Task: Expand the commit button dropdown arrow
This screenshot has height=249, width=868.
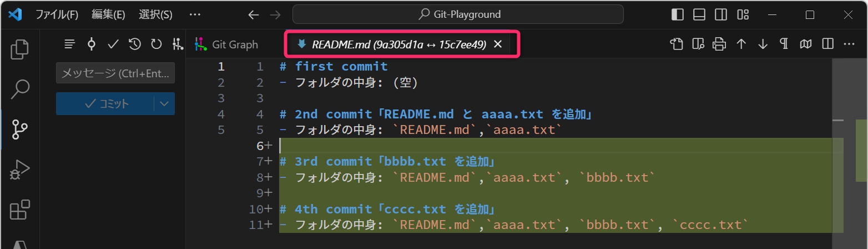Action: [164, 103]
